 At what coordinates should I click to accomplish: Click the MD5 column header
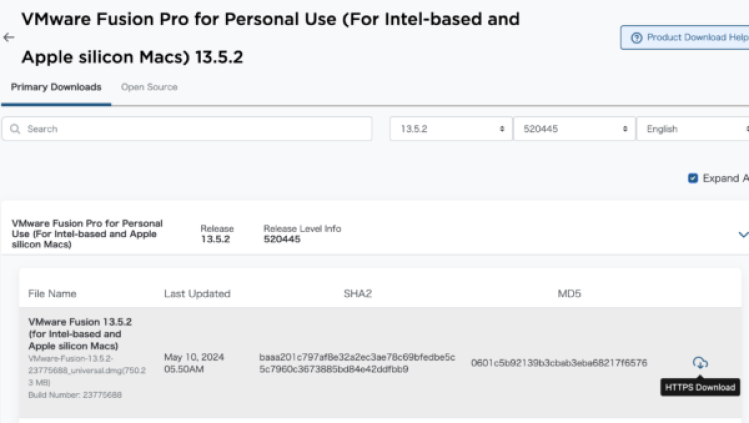pos(570,294)
